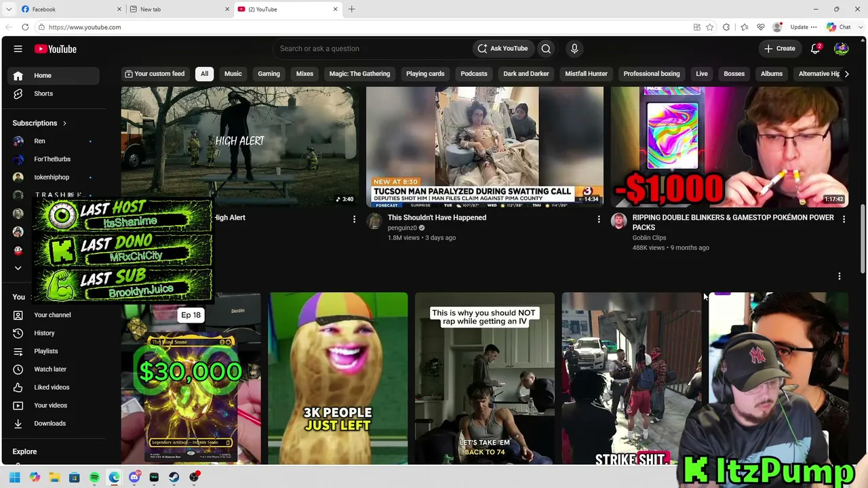Click the YouTube search input field
Screen dimensions: 868x488
pos(373,49)
